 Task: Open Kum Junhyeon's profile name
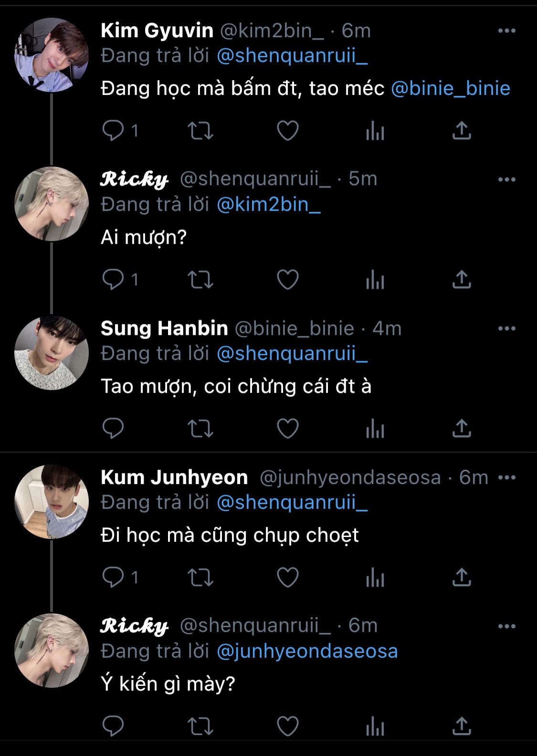(174, 477)
